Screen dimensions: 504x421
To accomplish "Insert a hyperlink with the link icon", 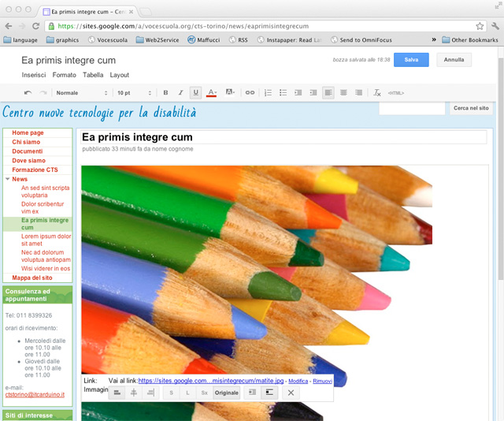I will coord(250,93).
